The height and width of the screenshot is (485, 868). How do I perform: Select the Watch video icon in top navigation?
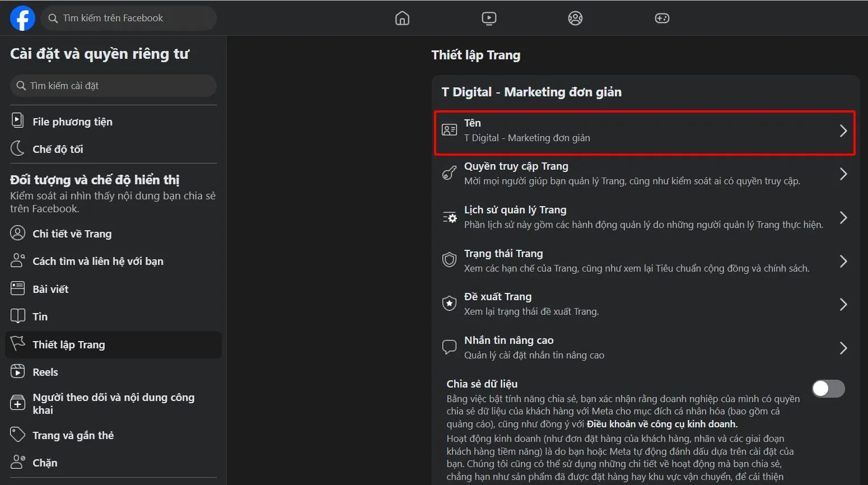pos(488,18)
